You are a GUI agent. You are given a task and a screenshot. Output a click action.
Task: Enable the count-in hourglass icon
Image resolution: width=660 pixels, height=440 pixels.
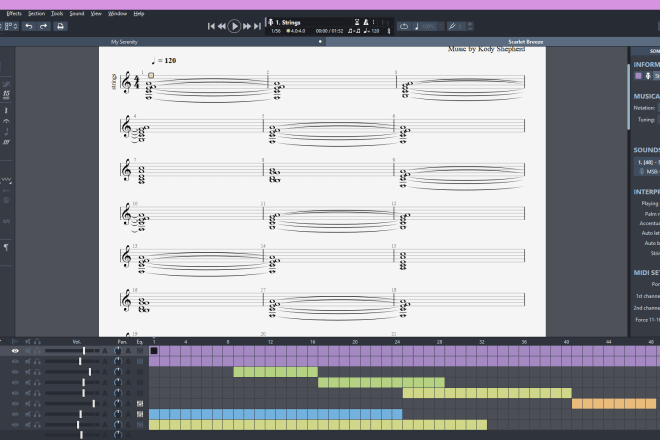coord(357,22)
